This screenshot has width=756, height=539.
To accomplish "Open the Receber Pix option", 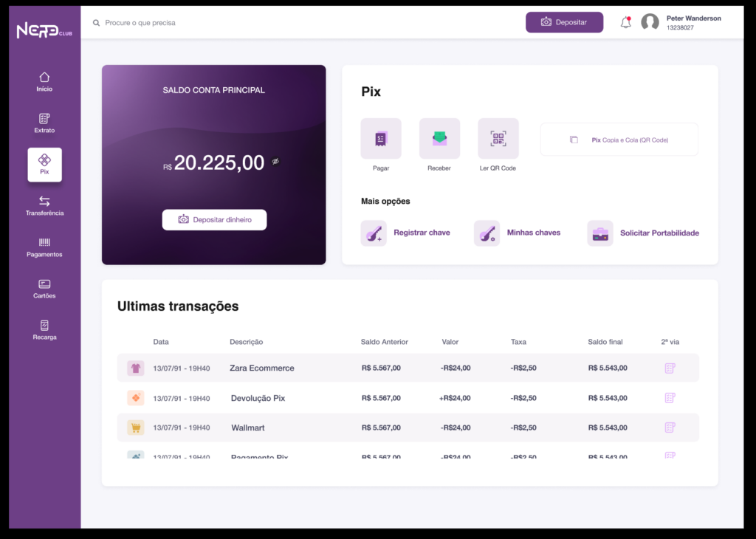I will [439, 139].
